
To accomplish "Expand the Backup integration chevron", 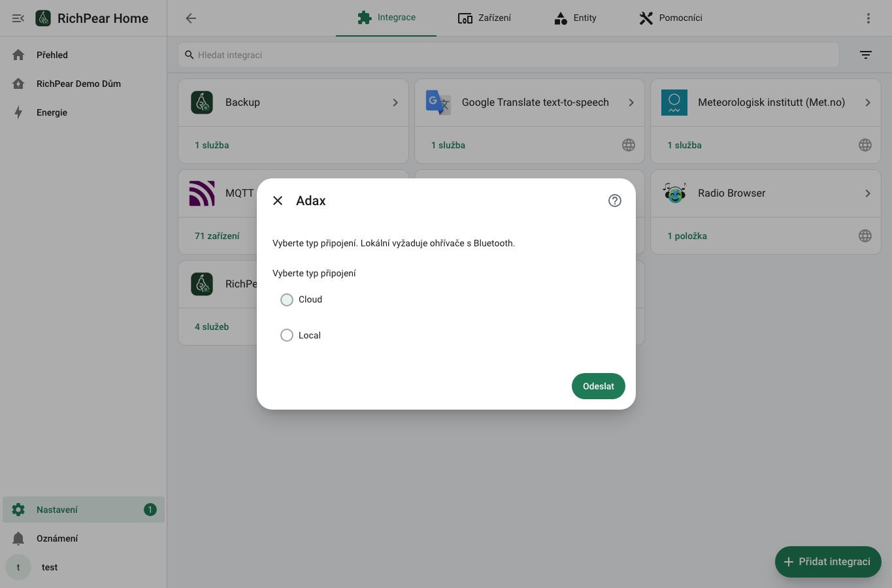I will pos(395,103).
